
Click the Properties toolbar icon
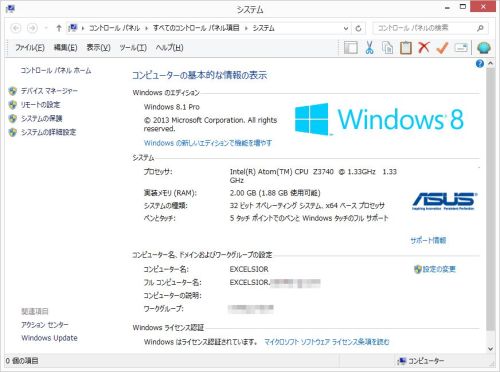pos(461,48)
